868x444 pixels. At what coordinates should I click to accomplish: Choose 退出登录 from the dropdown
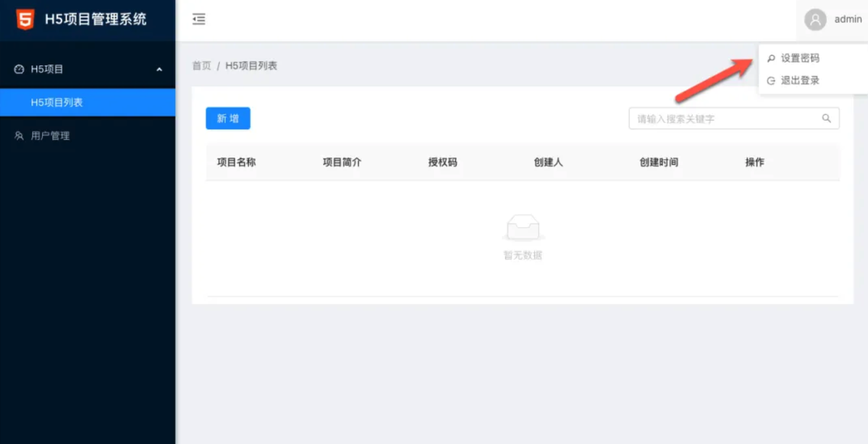click(x=800, y=80)
